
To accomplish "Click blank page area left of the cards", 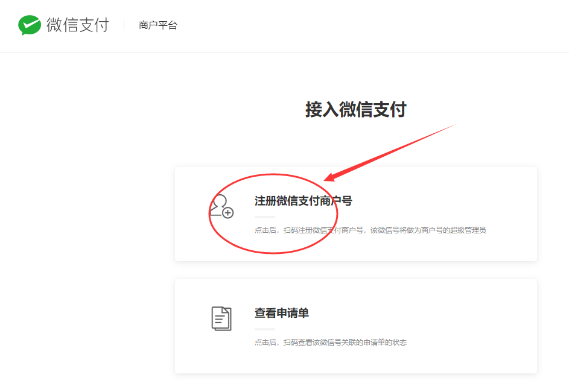I will (84, 241).
